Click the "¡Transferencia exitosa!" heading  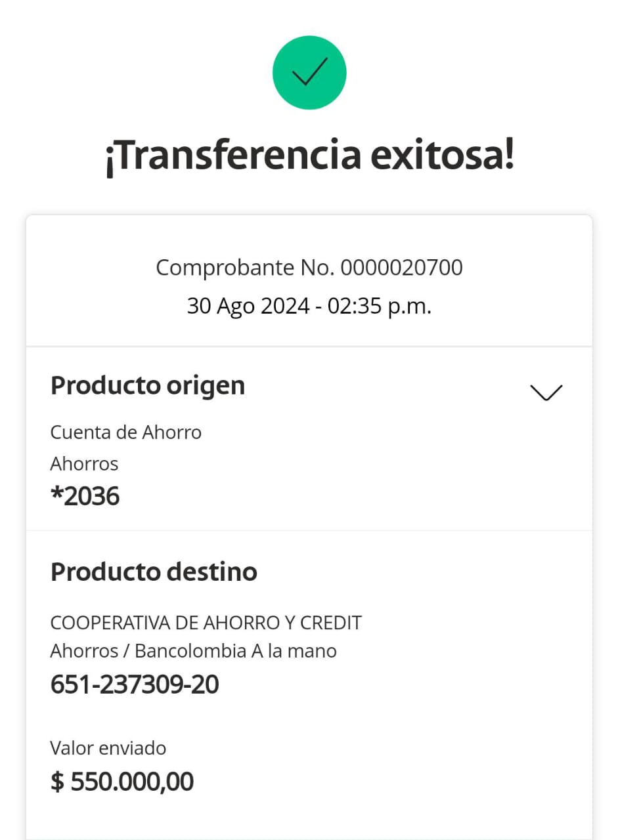pyautogui.click(x=309, y=156)
